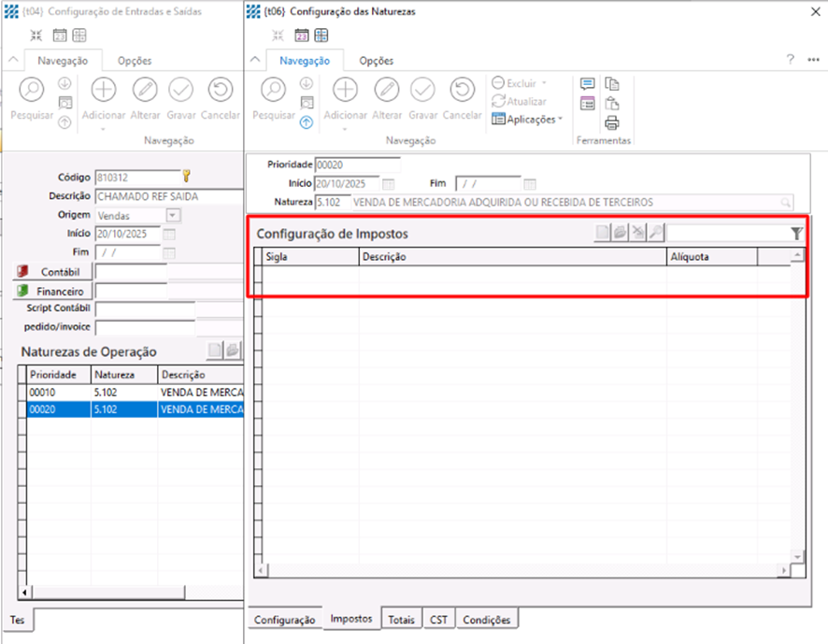The width and height of the screenshot is (828, 644).
Task: Click the Cancelar undo icon in Configuração das Naturezas
Action: click(462, 91)
